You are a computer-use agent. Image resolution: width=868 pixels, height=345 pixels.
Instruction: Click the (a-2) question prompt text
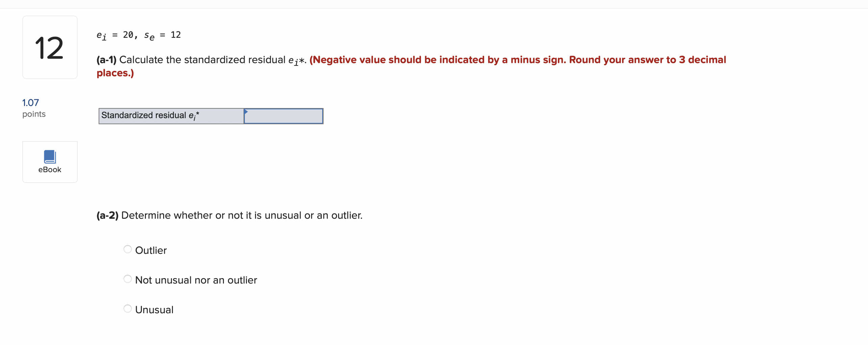229,215
